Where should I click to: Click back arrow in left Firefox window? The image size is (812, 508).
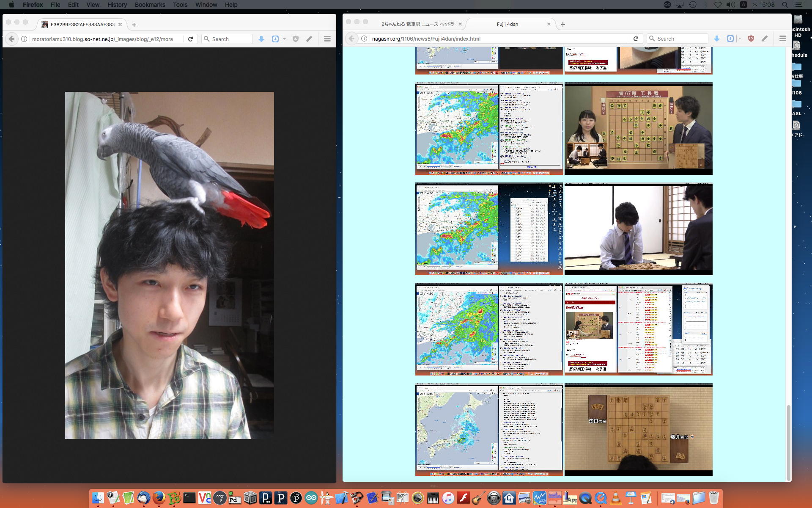pos(11,39)
